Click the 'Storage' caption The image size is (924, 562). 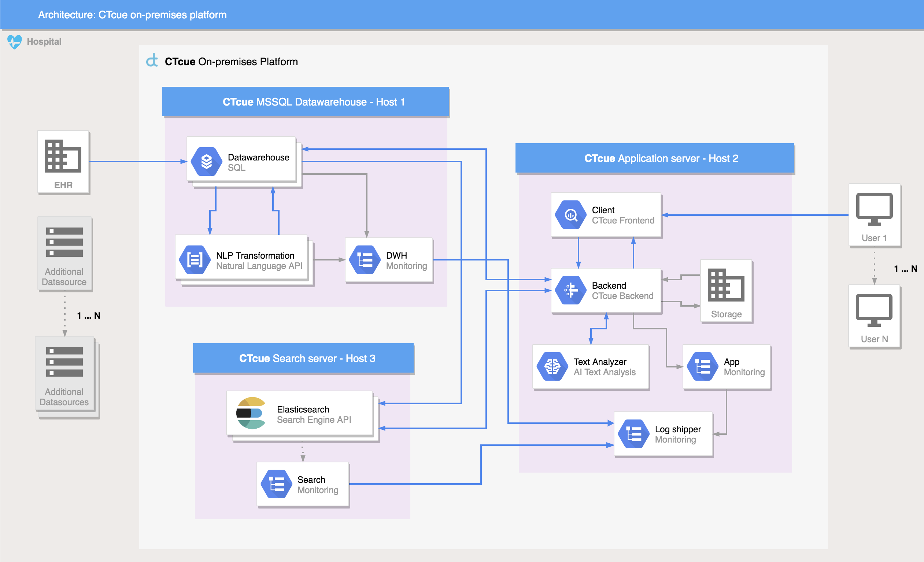pos(726,314)
